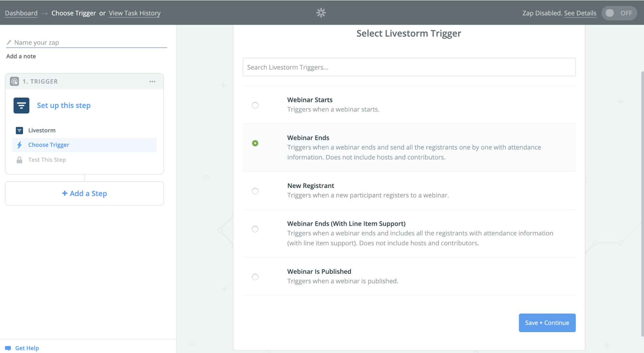Select the Webinar Is Published radio button

tap(255, 277)
